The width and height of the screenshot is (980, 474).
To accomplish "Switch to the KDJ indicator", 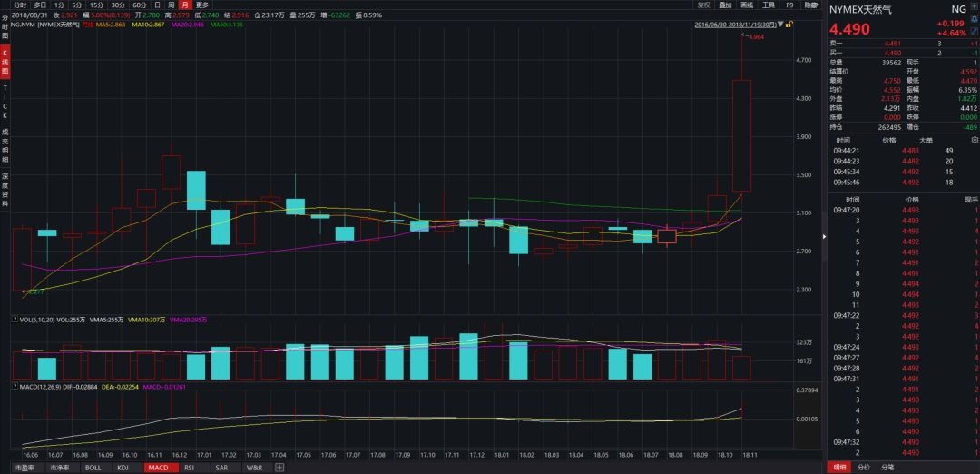I will [x=123, y=468].
